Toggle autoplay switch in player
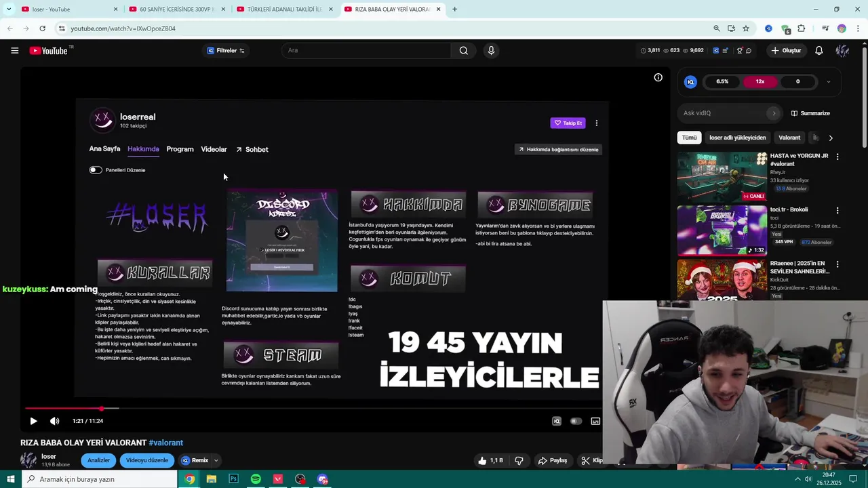Viewport: 868px width, 488px height. coord(576,421)
